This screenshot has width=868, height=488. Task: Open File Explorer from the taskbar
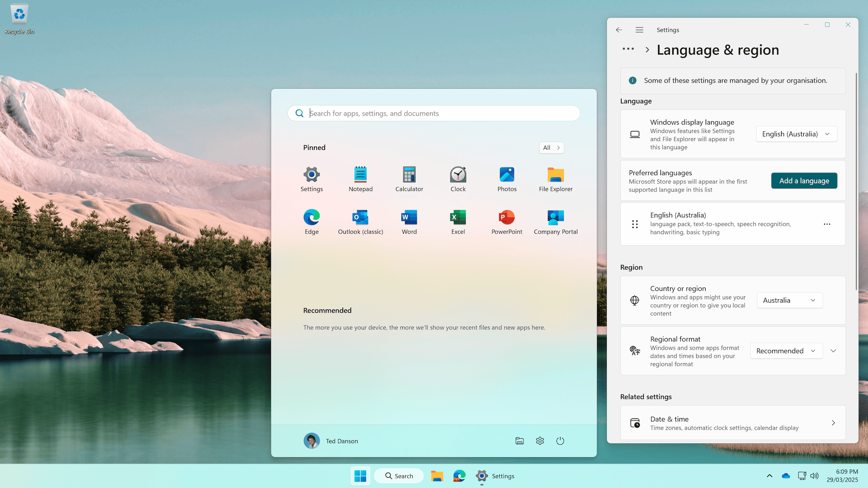point(437,476)
